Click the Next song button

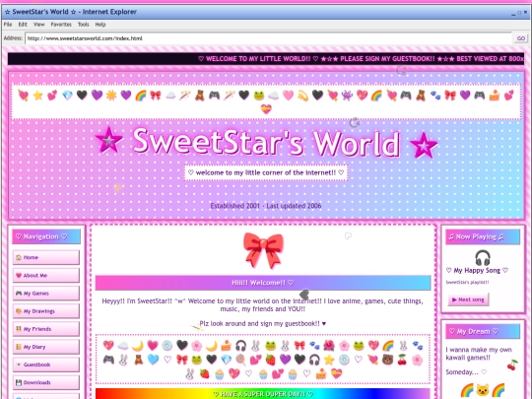468,299
